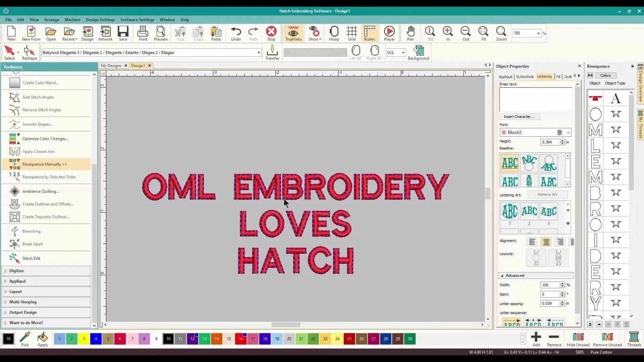Open the Player to simulate stitching
Viewport: 644px width, 362px height.
(389, 33)
